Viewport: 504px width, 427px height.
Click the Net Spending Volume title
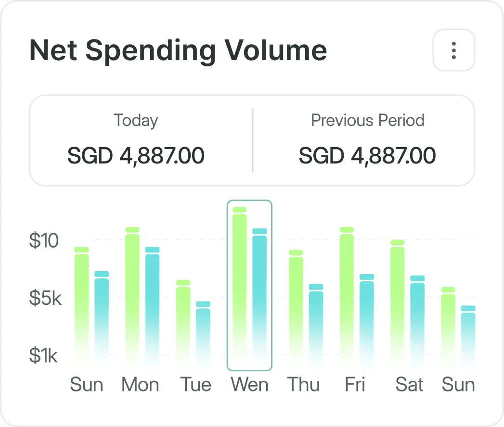[x=178, y=50]
